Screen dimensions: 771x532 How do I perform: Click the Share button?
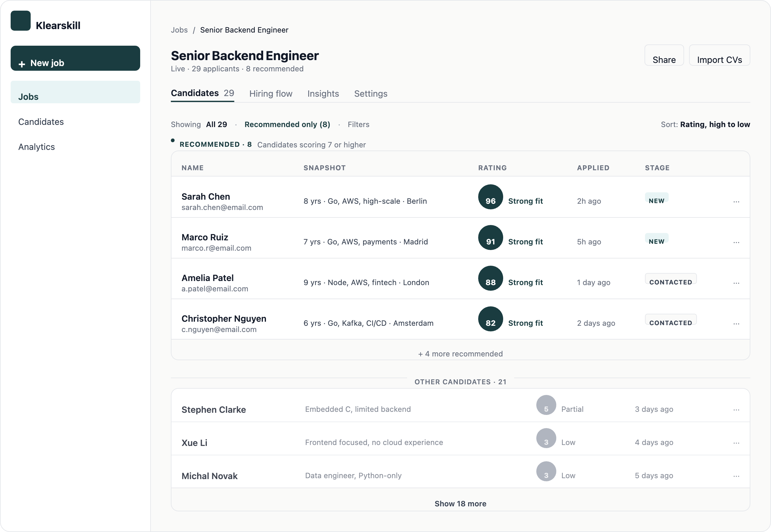pyautogui.click(x=664, y=55)
